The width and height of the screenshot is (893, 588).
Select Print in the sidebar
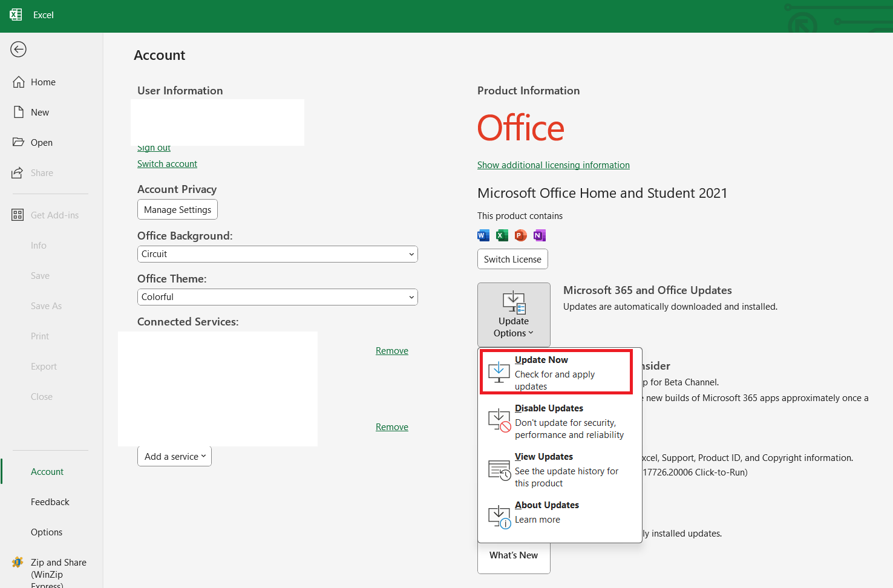click(x=40, y=336)
